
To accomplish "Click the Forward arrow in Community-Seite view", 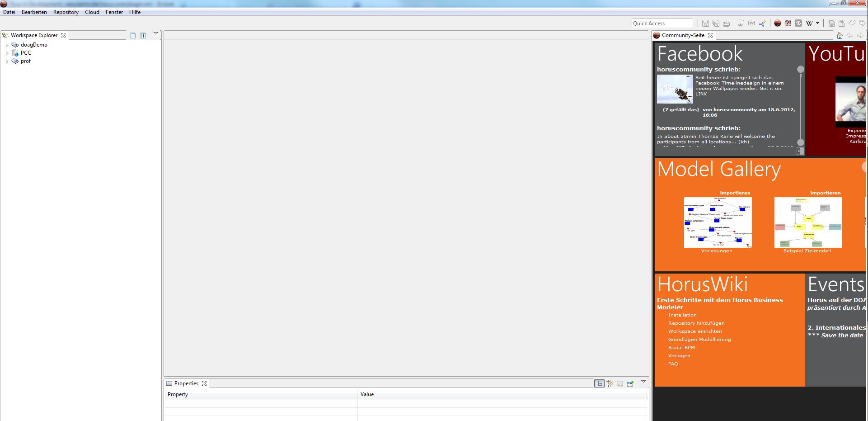I will pyautogui.click(x=860, y=36).
